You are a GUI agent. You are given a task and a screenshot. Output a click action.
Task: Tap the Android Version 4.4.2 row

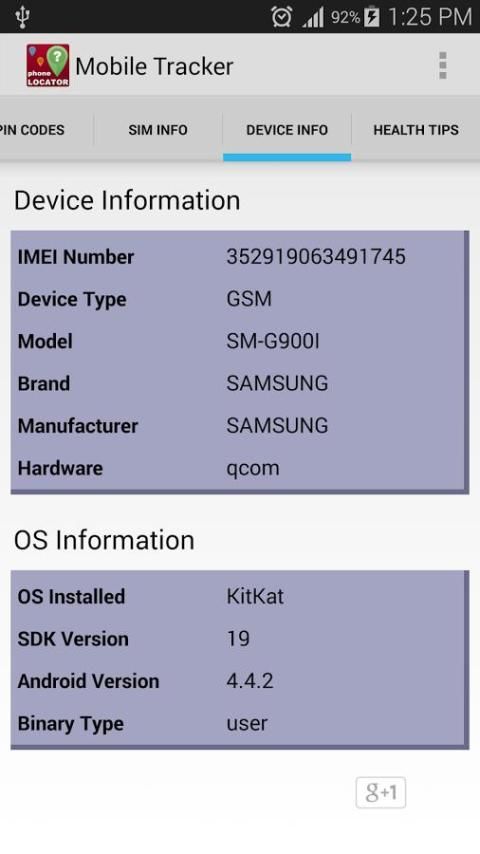coord(239,681)
